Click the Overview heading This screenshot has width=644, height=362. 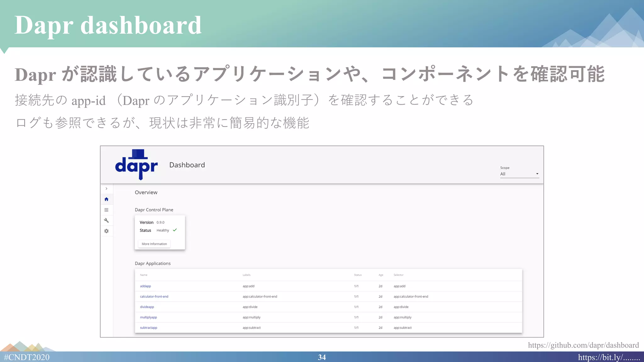146,192
